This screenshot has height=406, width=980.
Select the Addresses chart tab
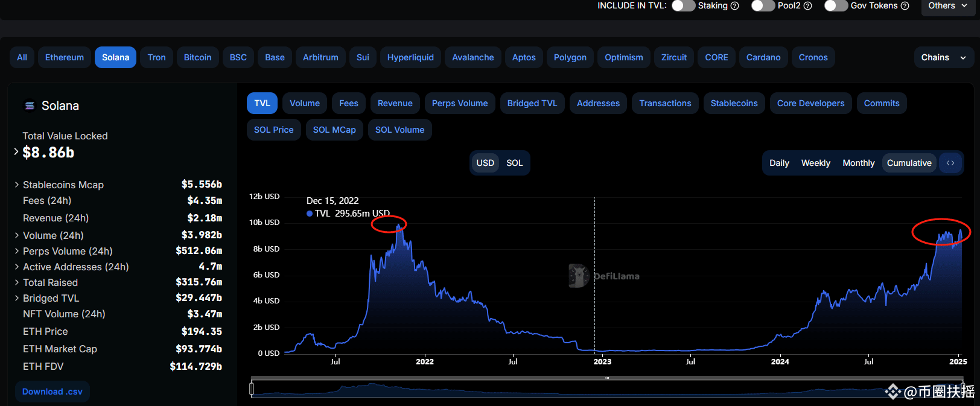(x=598, y=103)
